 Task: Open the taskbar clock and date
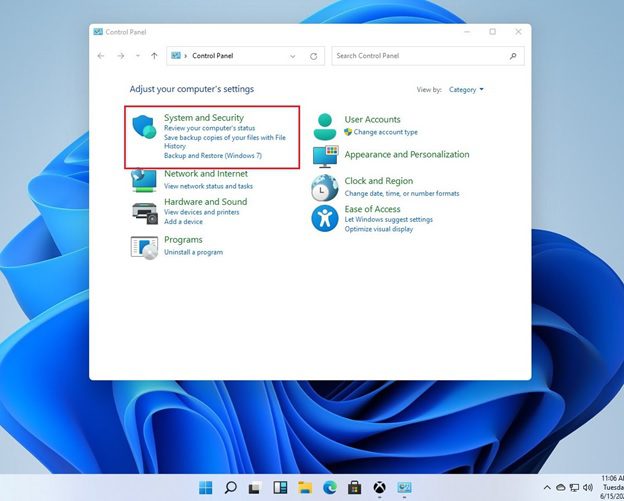click(612, 487)
